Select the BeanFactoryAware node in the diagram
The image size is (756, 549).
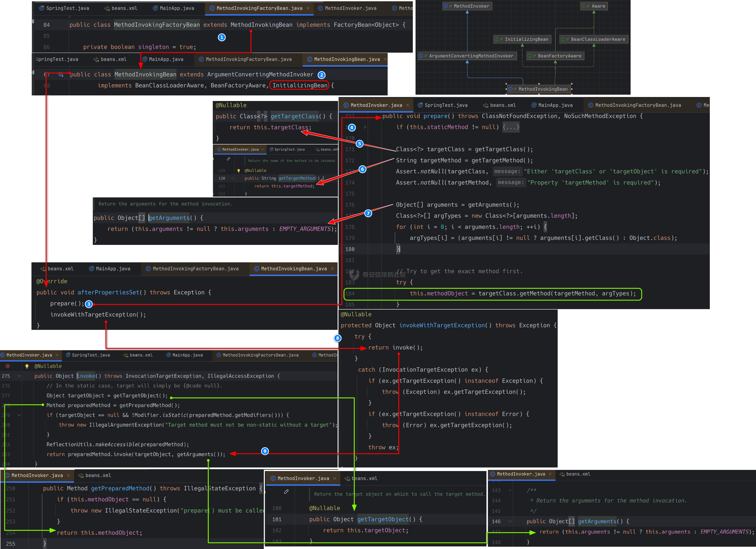(556, 56)
